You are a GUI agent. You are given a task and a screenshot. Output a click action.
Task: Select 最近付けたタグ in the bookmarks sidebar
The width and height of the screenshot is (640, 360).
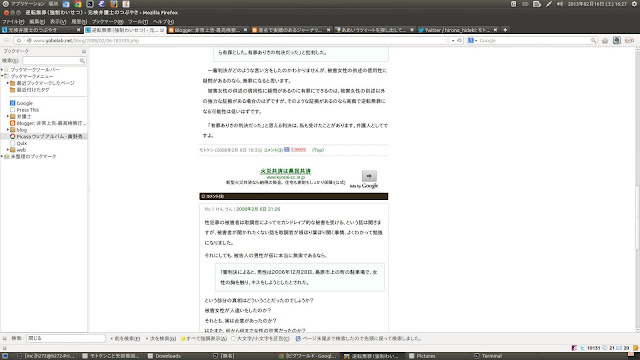click(33, 90)
